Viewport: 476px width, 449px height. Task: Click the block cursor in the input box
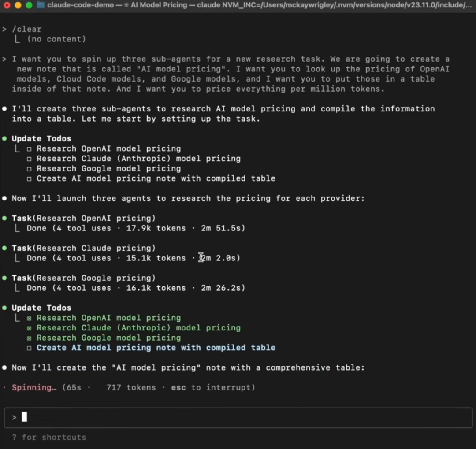coord(24,417)
